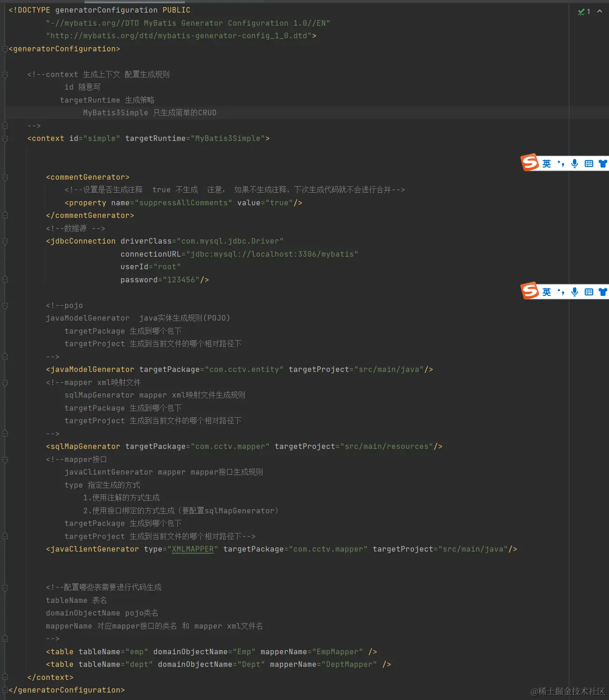Click the MyBatis3Simple 只生成简单的CRUD comment line
This screenshot has height=700, width=609.
tap(150, 113)
